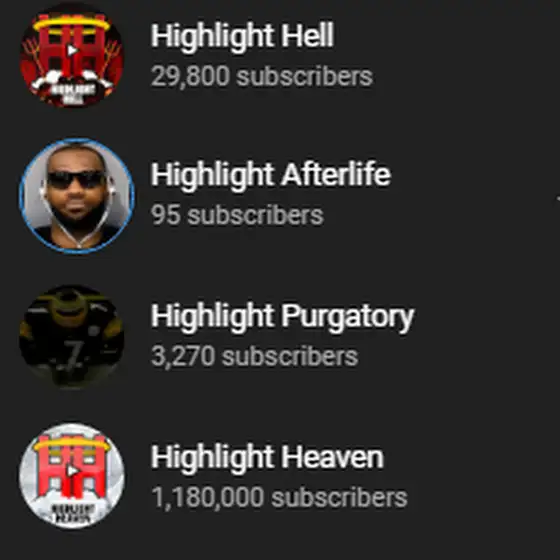The image size is (560, 560).
Task: Click play triangle inside Highlight Heaven logo
Action: pos(72,471)
